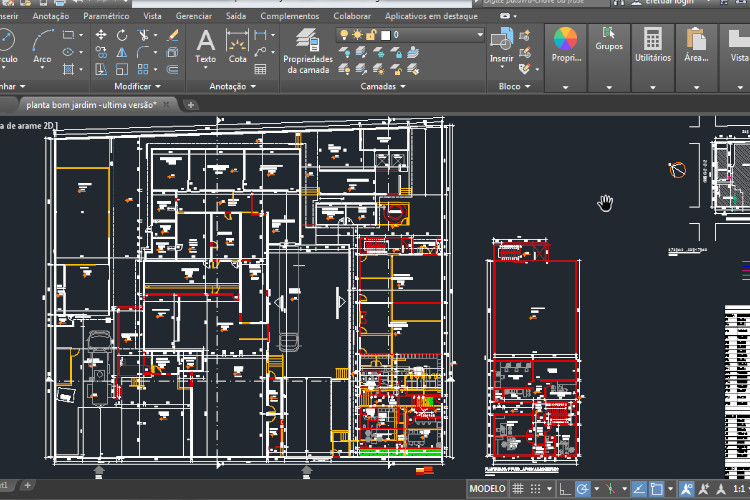Choose the Texto annotation tool

(x=205, y=45)
